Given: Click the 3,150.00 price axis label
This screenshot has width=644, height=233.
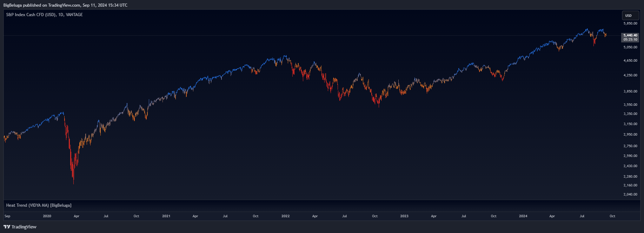Looking at the screenshot, I should [x=630, y=124].
